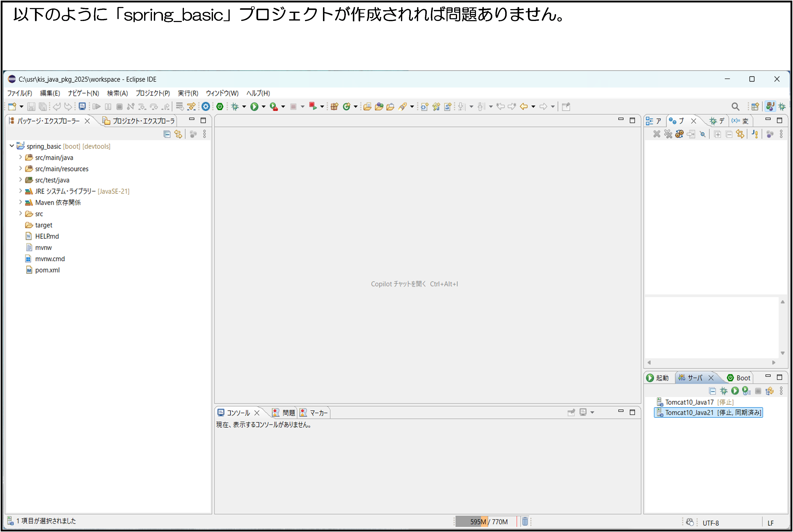Image resolution: width=793 pixels, height=532 pixels.
Task: Click the Publish to server icon
Action: pos(769,391)
